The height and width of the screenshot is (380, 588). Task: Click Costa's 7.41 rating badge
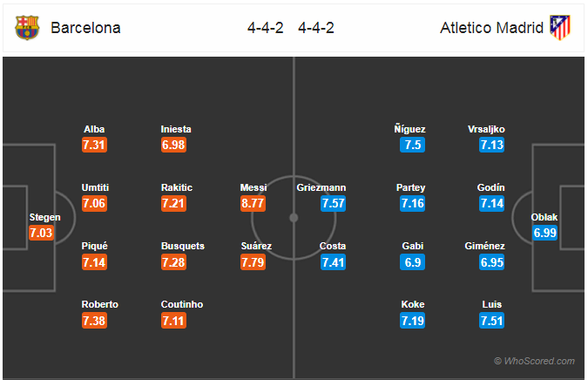333,262
